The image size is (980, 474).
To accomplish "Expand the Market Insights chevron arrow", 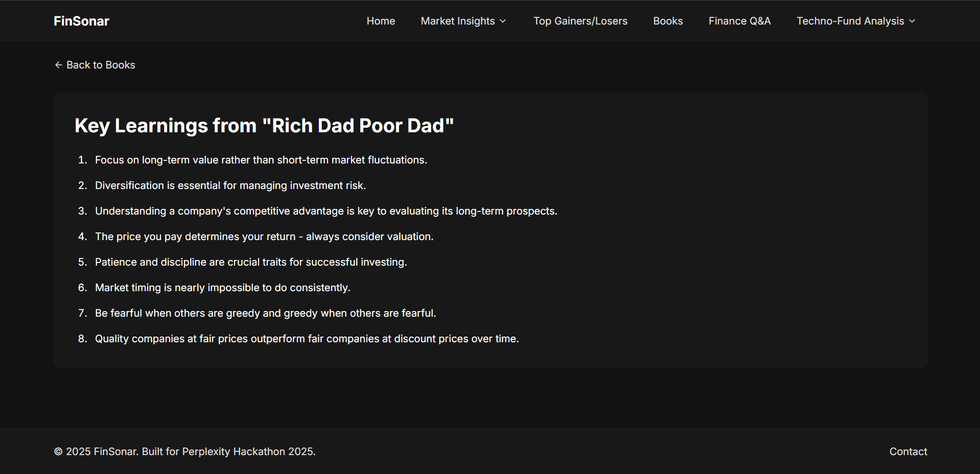I will 503,21.
